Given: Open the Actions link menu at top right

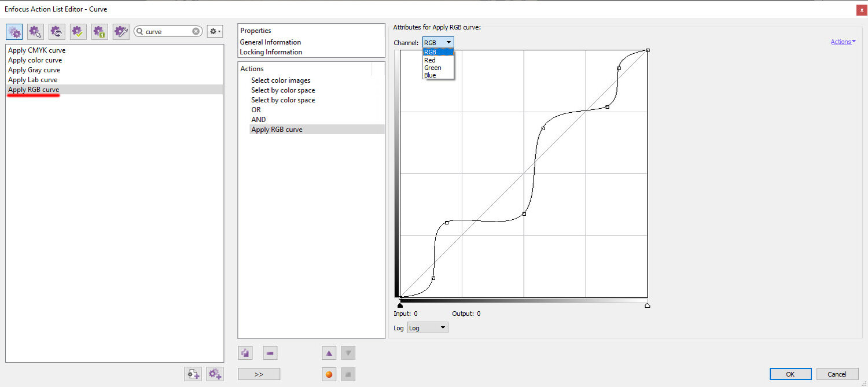Looking at the screenshot, I should click(x=843, y=42).
